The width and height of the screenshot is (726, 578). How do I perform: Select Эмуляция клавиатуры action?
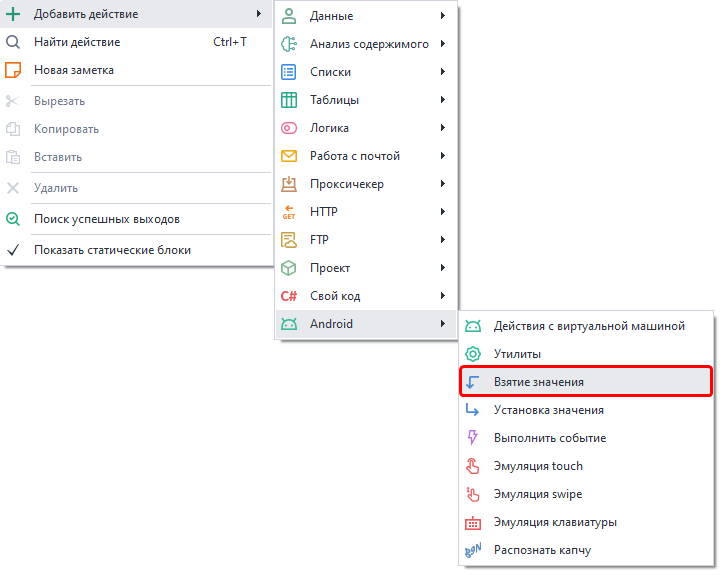554,522
